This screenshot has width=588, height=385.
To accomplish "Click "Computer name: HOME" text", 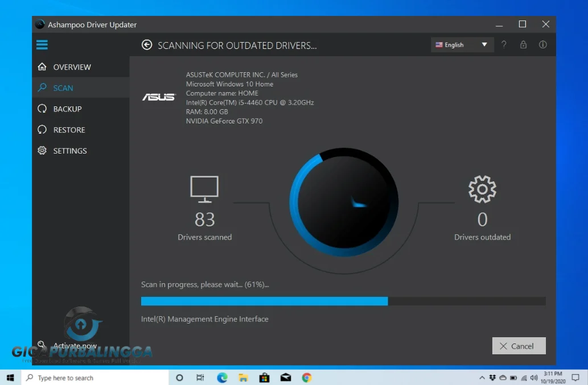I will coord(222,93).
